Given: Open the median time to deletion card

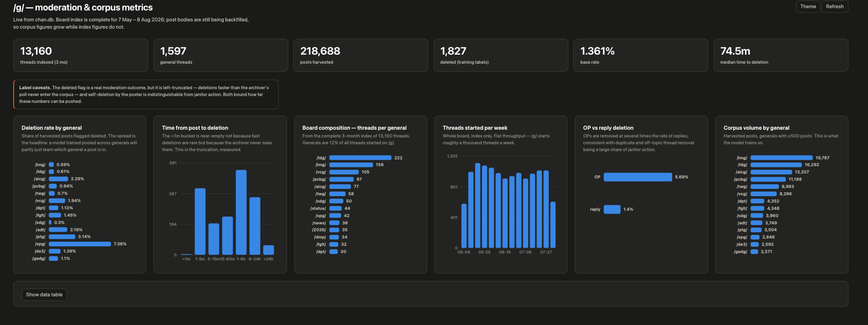Looking at the screenshot, I should point(781,55).
